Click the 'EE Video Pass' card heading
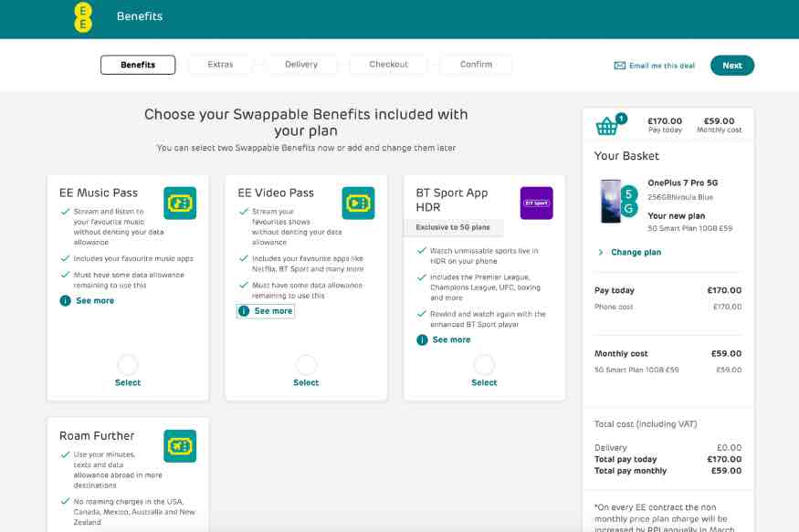 276,193
